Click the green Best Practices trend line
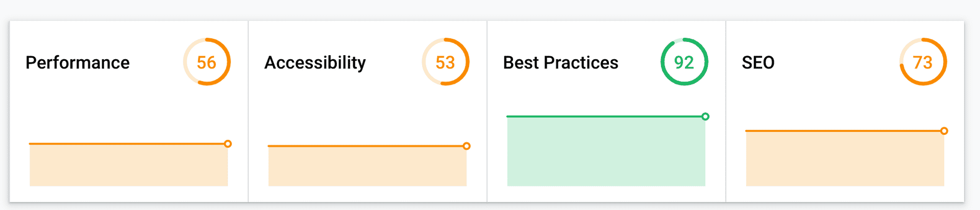 (x=604, y=116)
